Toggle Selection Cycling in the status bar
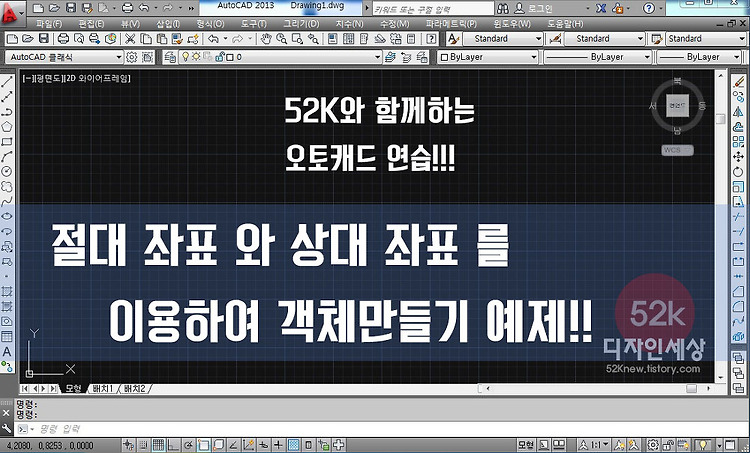This screenshot has width=750, height=453. click(x=338, y=445)
